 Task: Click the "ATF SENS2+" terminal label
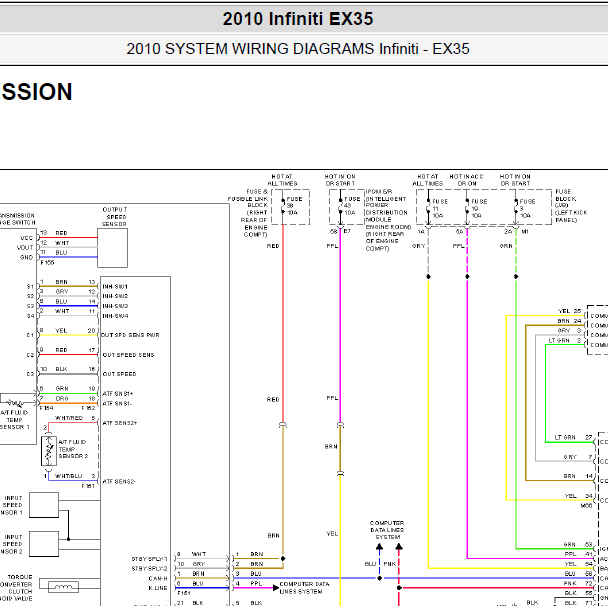[119, 423]
